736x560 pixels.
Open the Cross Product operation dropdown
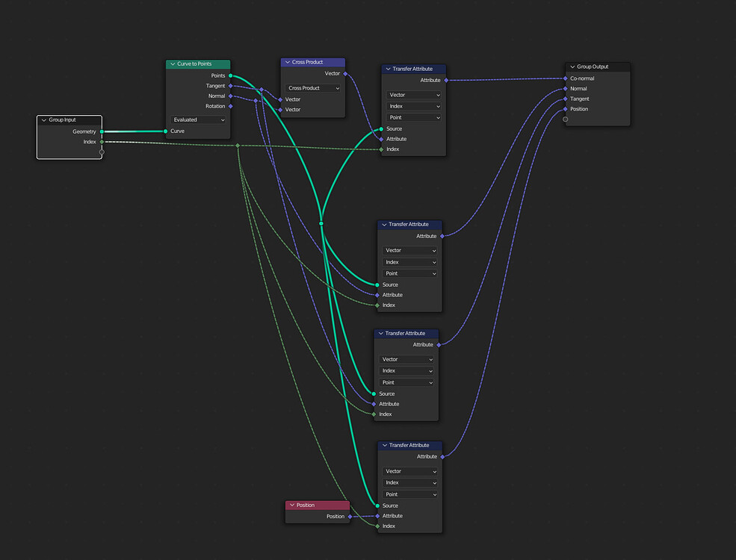[x=312, y=87]
